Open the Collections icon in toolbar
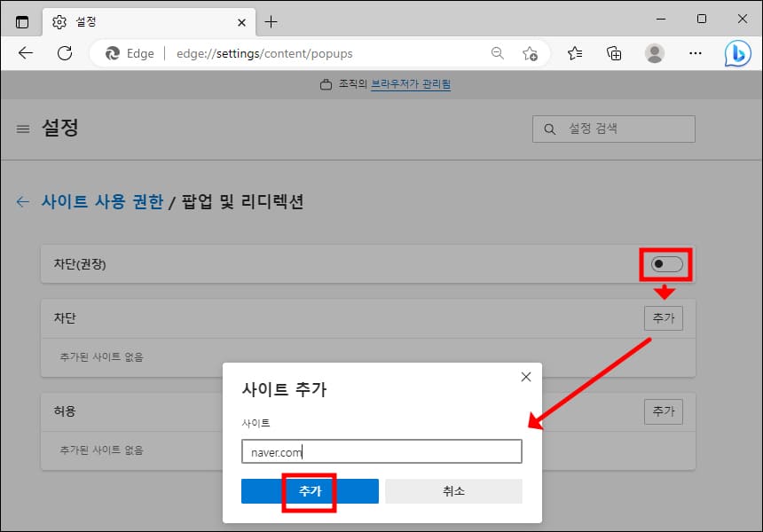The height and width of the screenshot is (532, 763). (614, 53)
